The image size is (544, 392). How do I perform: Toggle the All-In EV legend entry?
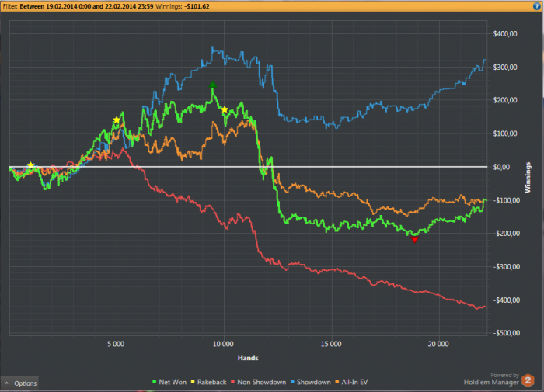(351, 382)
